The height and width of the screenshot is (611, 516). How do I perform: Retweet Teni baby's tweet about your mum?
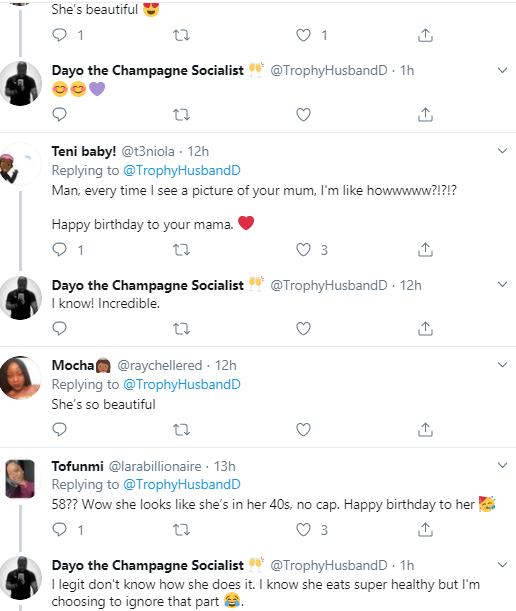coord(181,249)
